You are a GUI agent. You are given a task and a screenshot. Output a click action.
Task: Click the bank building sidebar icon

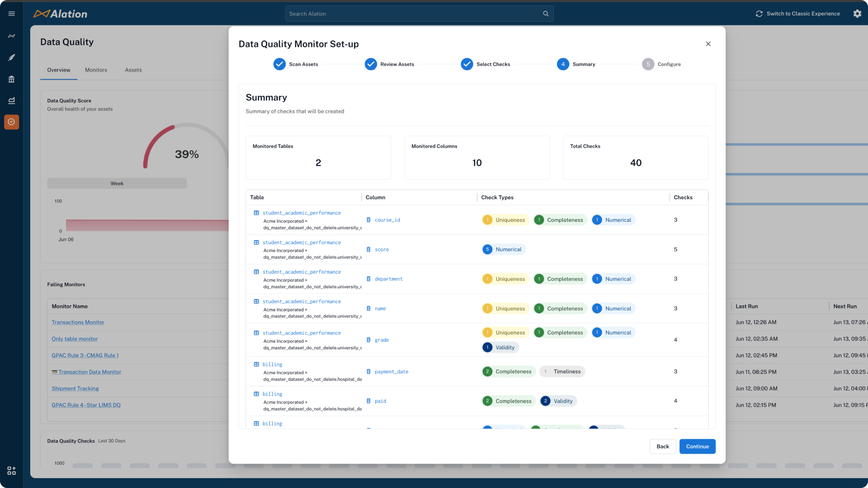12,79
